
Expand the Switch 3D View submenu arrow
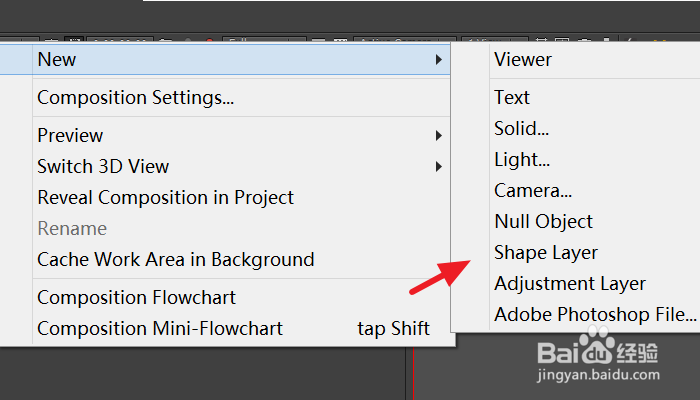(x=439, y=166)
